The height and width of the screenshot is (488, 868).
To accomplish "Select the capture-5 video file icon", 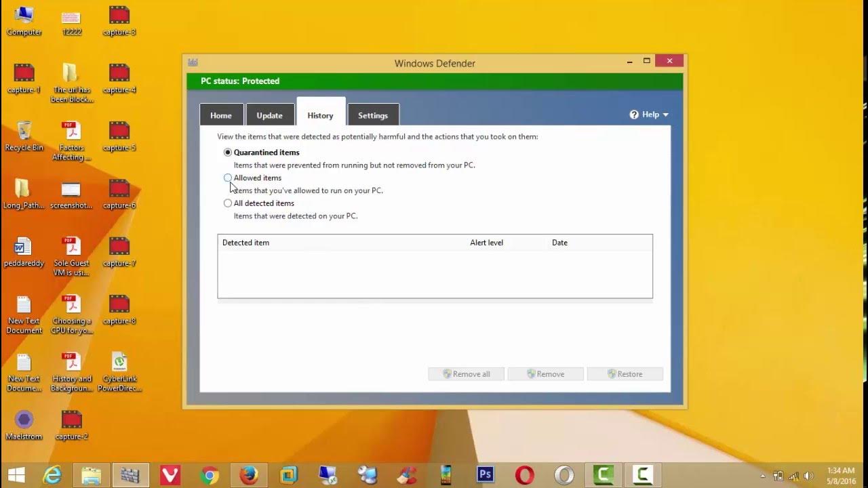I will (119, 136).
